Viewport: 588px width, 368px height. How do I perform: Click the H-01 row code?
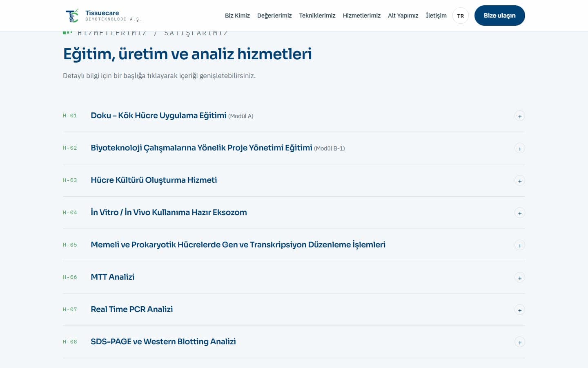pos(70,116)
